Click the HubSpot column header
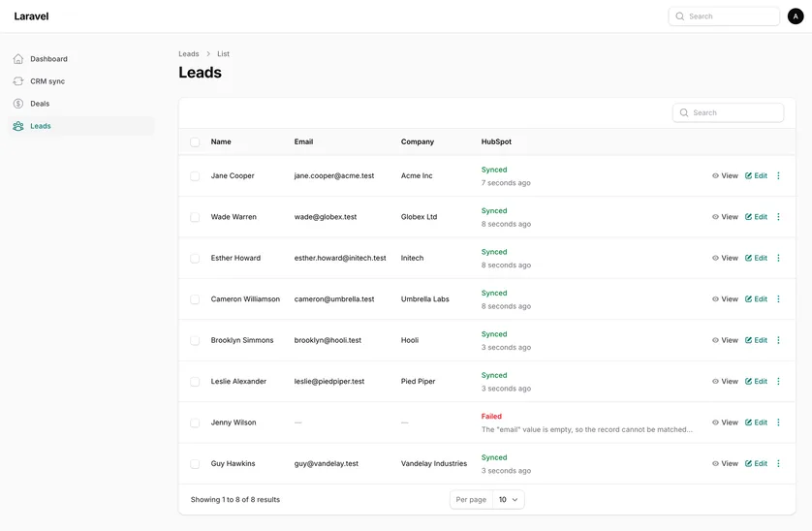812x531 pixels. (496, 141)
